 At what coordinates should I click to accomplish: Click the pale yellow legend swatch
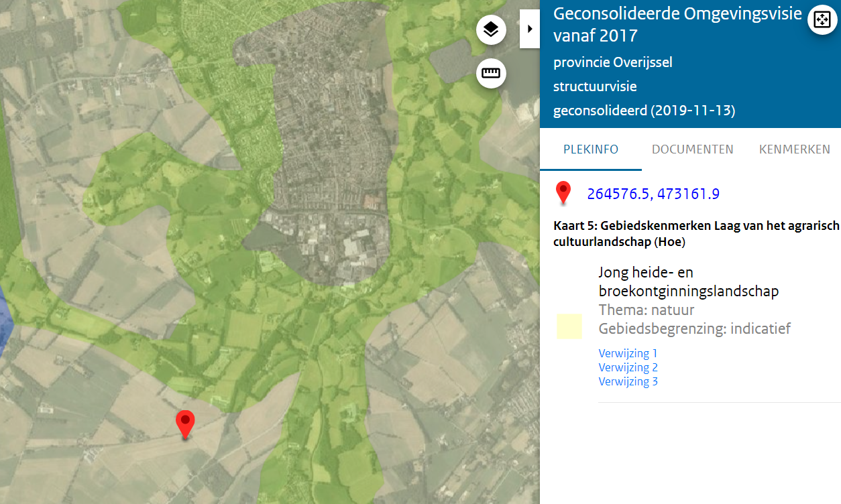569,326
